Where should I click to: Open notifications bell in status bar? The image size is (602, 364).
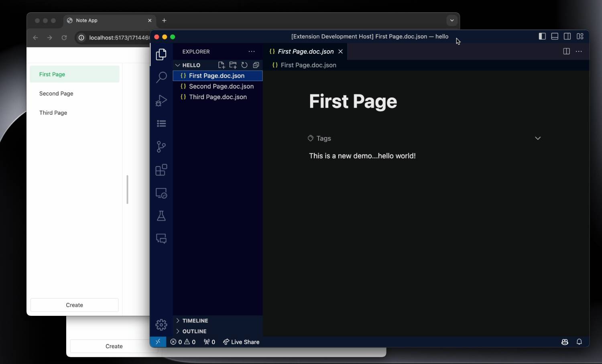point(579,342)
